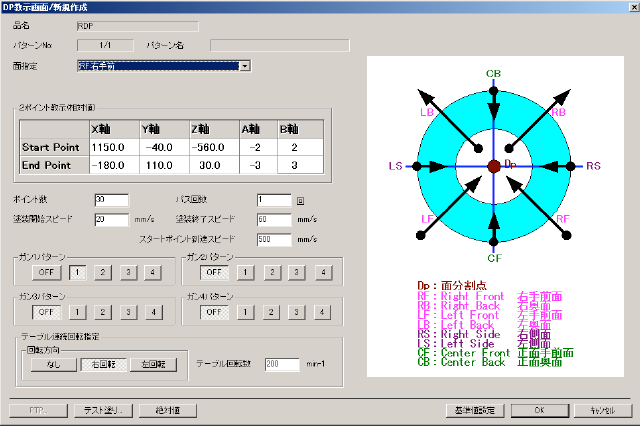Select End Point B軸 cell 3
640x426 pixels.
click(x=300, y=165)
